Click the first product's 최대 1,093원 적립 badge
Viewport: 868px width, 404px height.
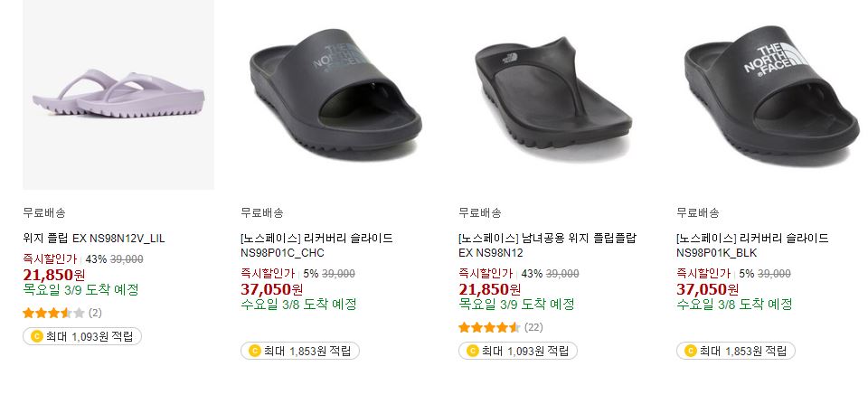coord(82,336)
